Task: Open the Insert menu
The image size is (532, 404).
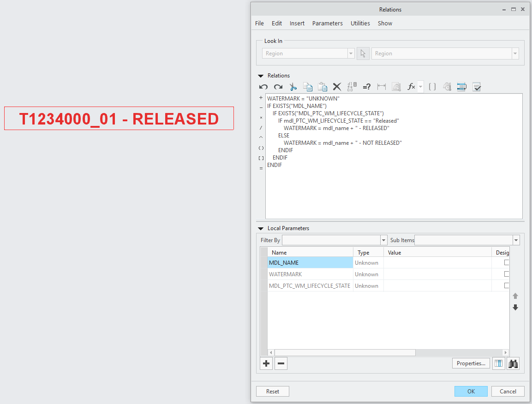Action: coord(297,24)
